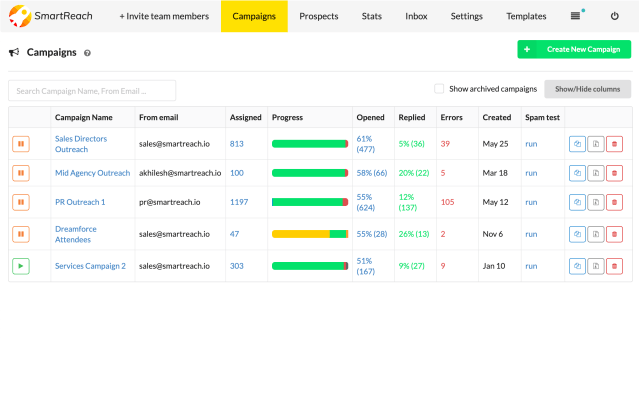Click Create New Campaign button

(x=574, y=49)
